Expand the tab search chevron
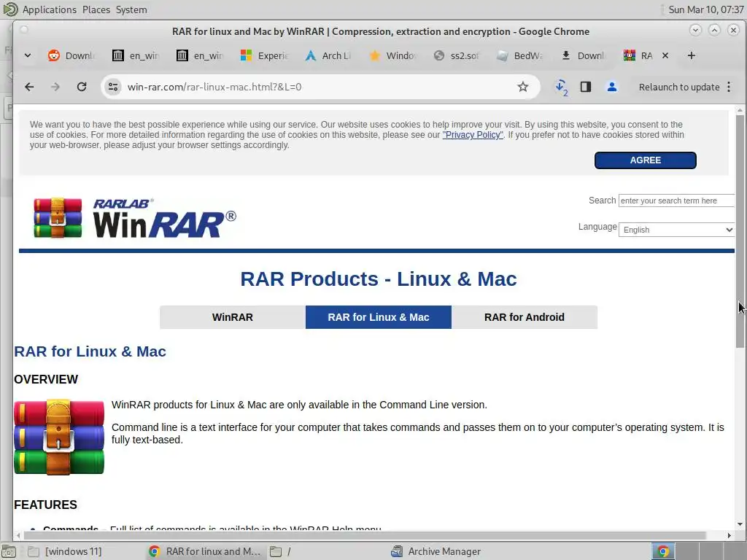 coord(28,55)
